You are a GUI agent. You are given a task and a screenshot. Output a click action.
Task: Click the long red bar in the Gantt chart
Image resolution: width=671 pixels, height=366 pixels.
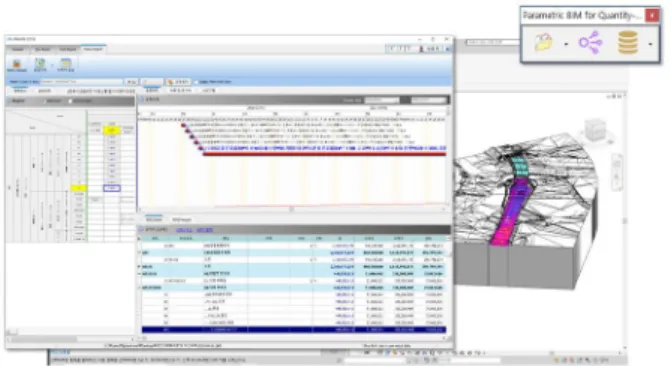pyautogui.click(x=324, y=154)
